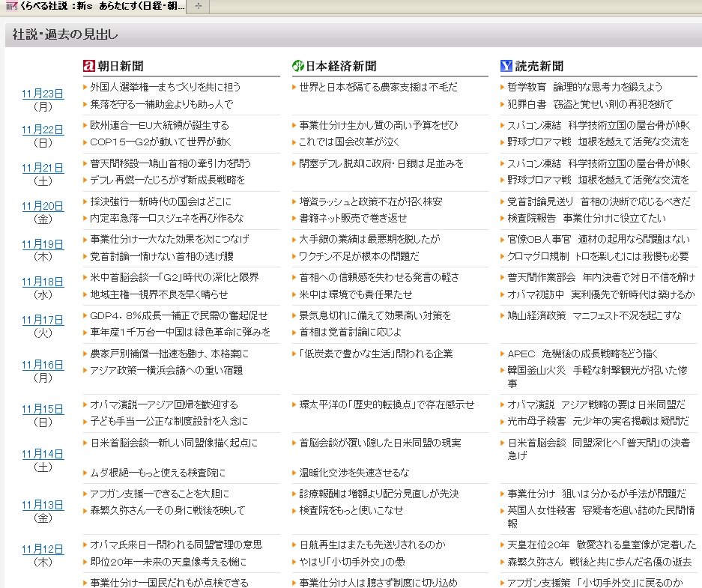Click headline 書籍ネット販売で巻き返せ

353,218
